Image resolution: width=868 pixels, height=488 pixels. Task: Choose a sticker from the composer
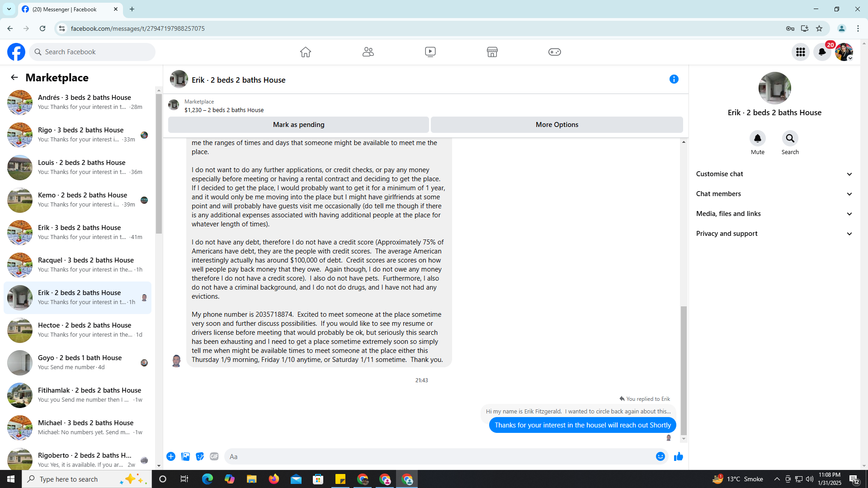200,456
